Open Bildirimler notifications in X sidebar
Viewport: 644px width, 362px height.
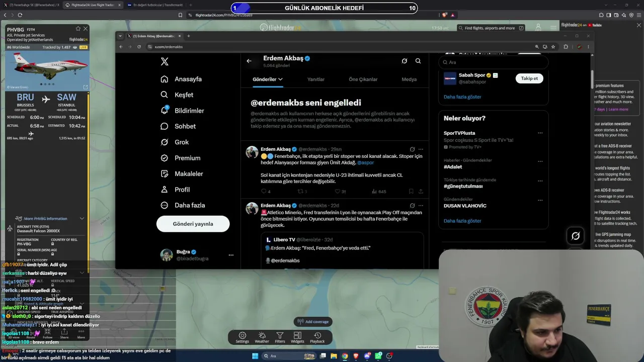(182, 111)
